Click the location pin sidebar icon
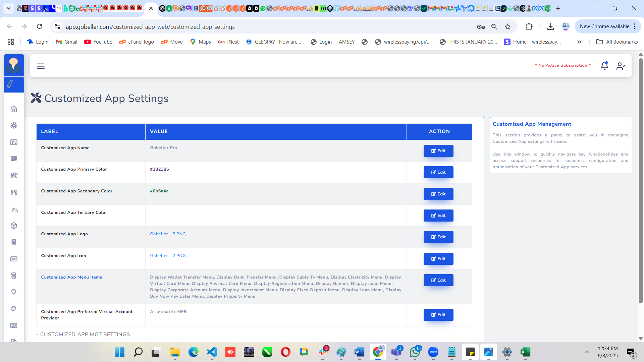Viewport: 644px width, 362px height. point(14,292)
